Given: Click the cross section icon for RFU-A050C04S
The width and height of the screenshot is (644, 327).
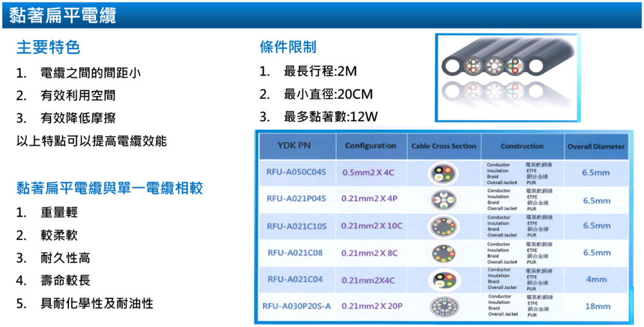Looking at the screenshot, I should point(444,173).
